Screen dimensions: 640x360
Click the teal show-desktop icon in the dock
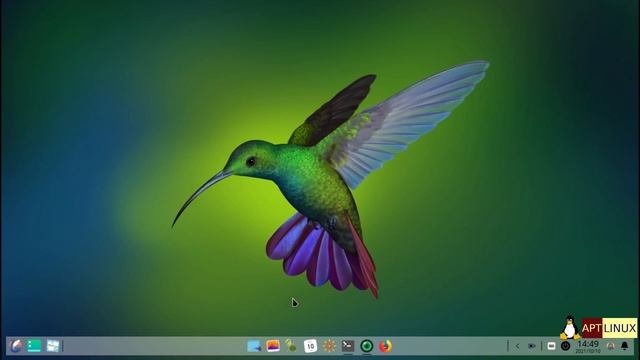point(34,346)
